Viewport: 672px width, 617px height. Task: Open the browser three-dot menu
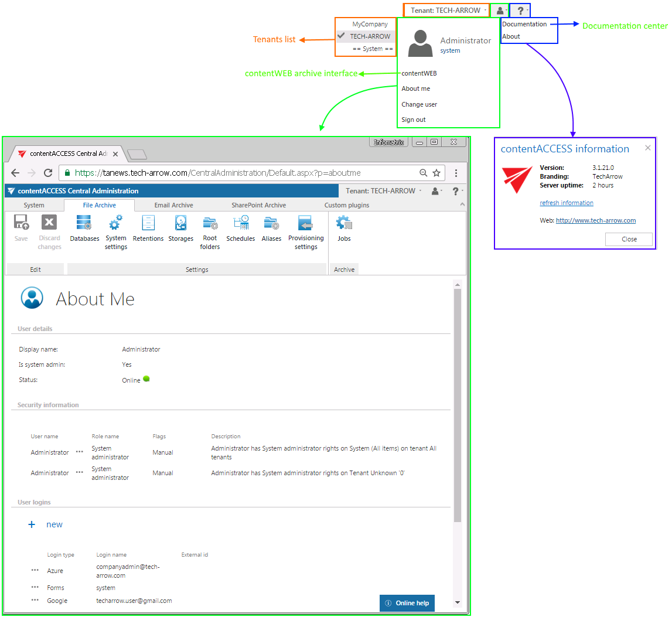tap(456, 173)
